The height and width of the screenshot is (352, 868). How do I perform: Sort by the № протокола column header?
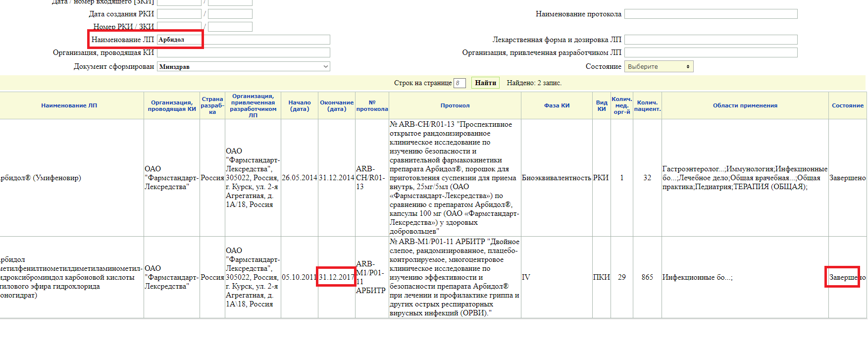tap(372, 105)
